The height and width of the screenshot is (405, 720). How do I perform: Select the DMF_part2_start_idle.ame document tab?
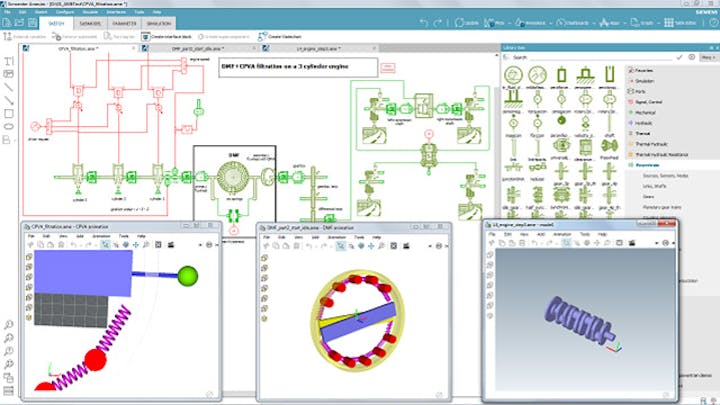tap(197, 48)
